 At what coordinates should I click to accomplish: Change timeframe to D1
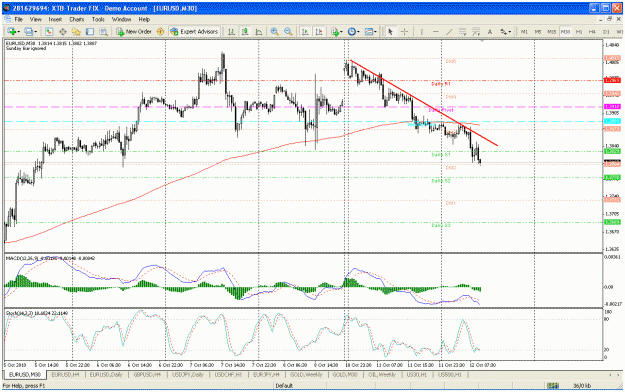606,32
